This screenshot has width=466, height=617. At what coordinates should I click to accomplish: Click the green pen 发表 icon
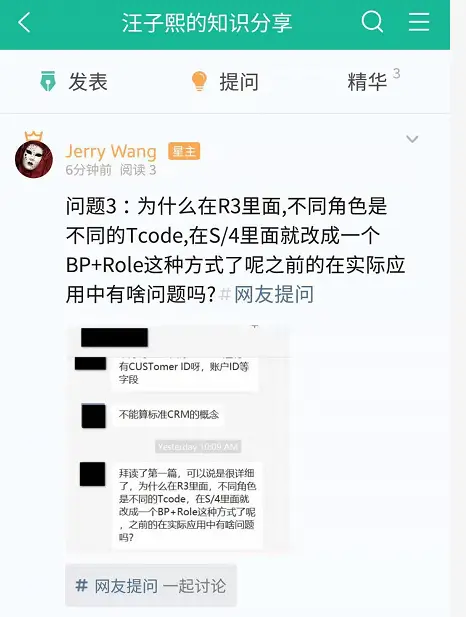pyautogui.click(x=48, y=81)
